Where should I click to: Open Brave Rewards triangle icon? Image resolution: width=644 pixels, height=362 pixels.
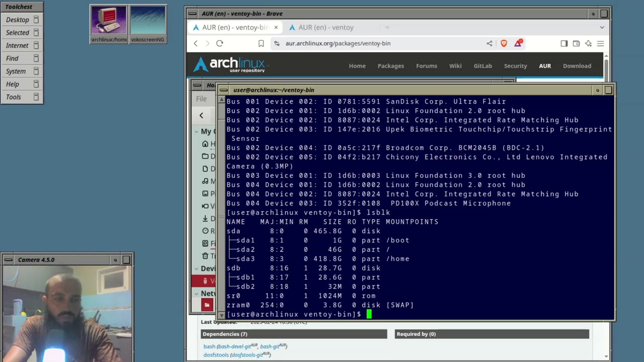518,43
